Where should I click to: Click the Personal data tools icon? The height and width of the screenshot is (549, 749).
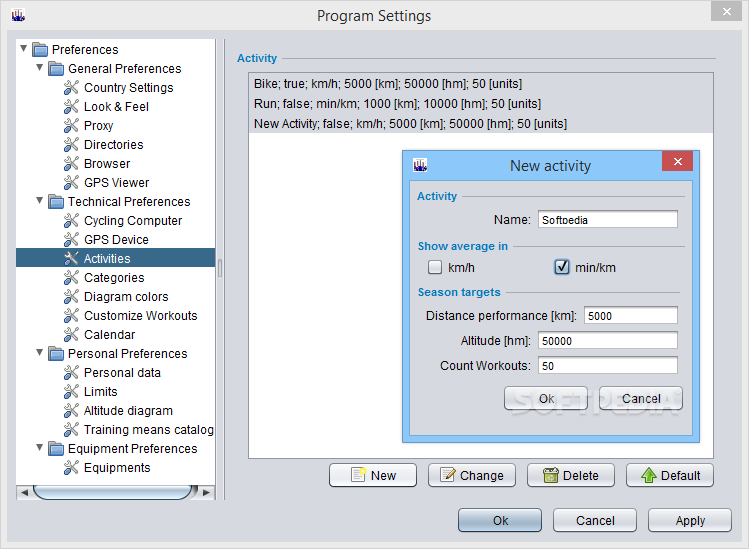[x=71, y=373]
